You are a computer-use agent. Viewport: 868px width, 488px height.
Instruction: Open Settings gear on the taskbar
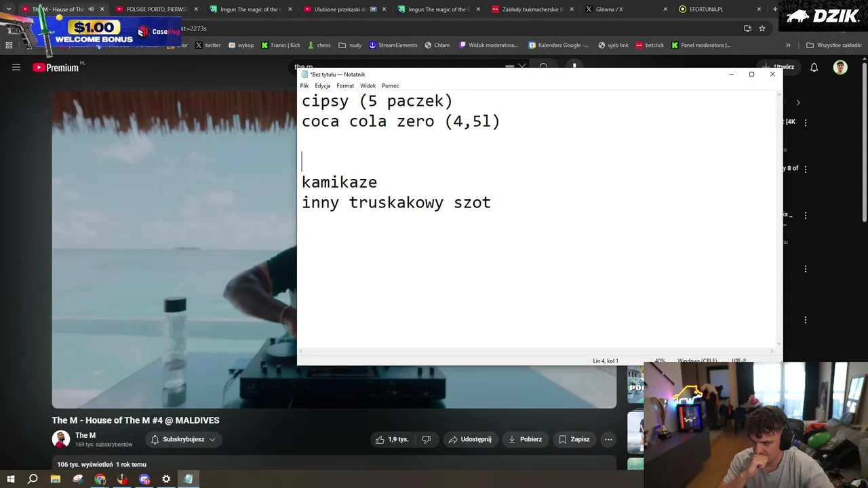166,479
